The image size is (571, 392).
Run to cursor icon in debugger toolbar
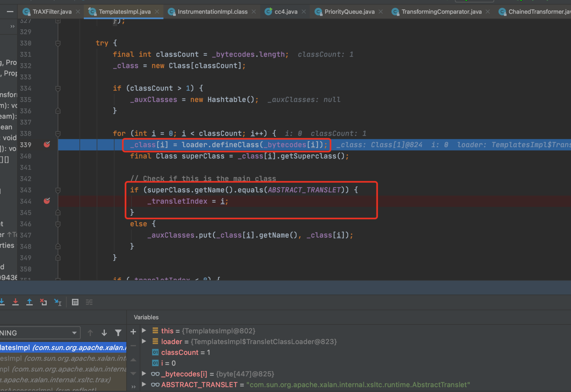[58, 302]
